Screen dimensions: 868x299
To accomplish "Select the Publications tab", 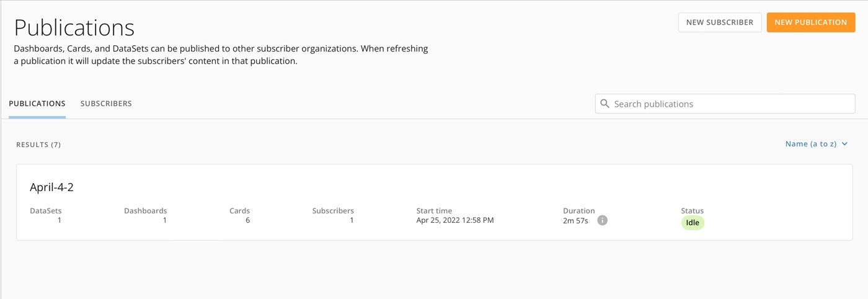I will [37, 104].
